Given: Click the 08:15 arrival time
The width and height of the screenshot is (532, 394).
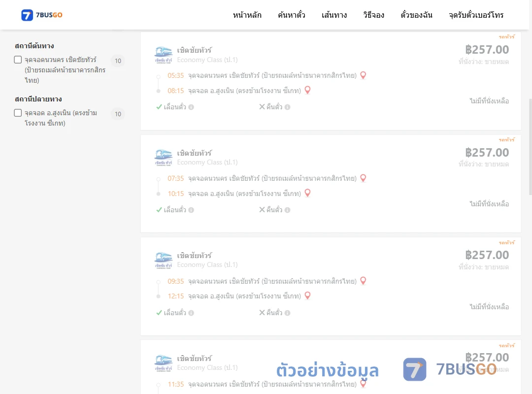Looking at the screenshot, I should [x=175, y=91].
